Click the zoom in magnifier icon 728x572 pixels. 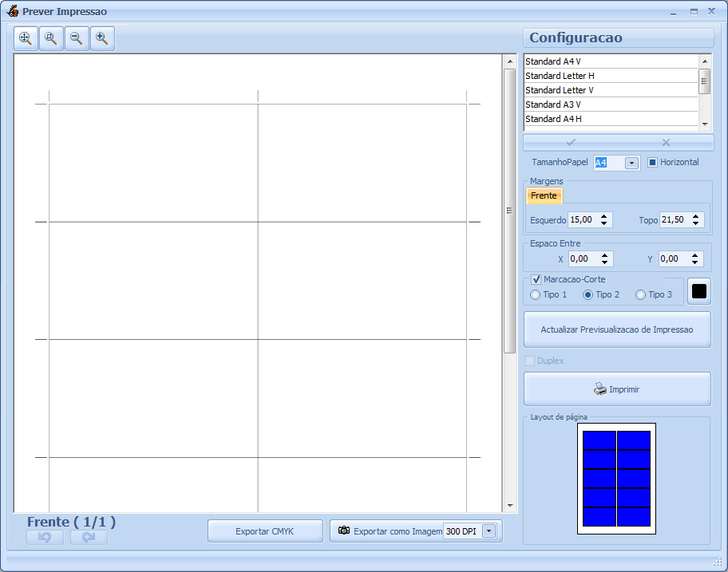[102, 38]
